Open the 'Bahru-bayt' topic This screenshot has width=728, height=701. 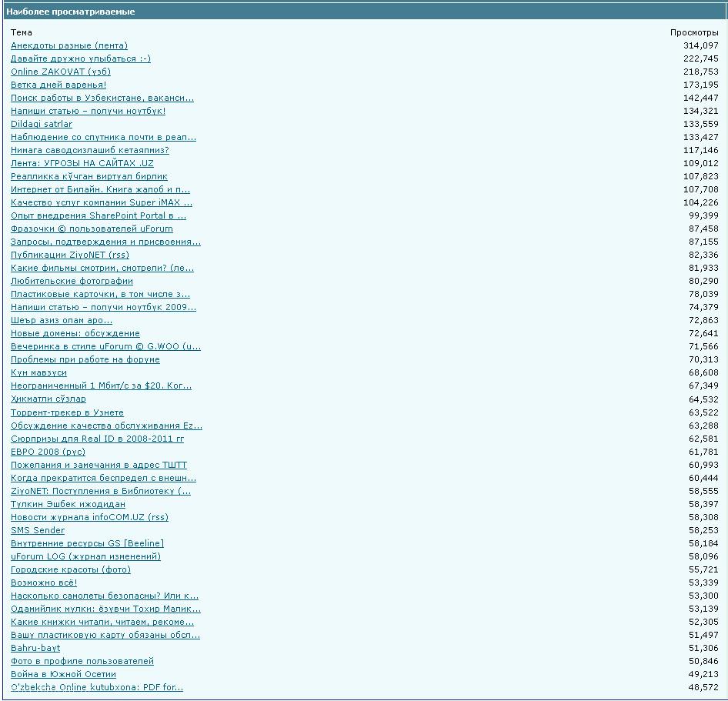point(35,648)
